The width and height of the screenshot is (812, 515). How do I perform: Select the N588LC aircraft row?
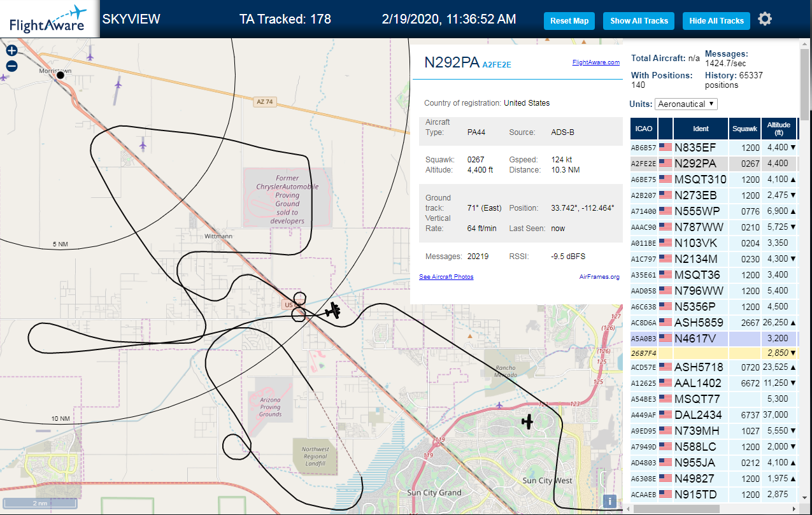click(x=714, y=447)
